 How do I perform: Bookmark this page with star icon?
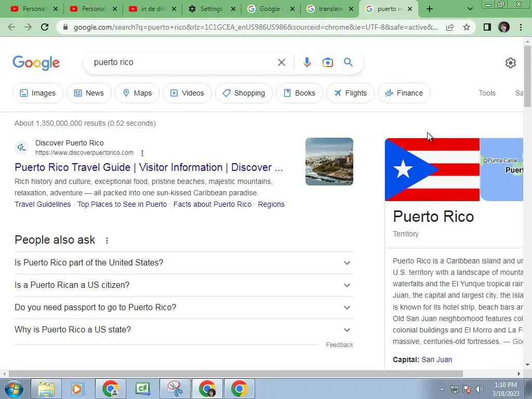pos(467,27)
